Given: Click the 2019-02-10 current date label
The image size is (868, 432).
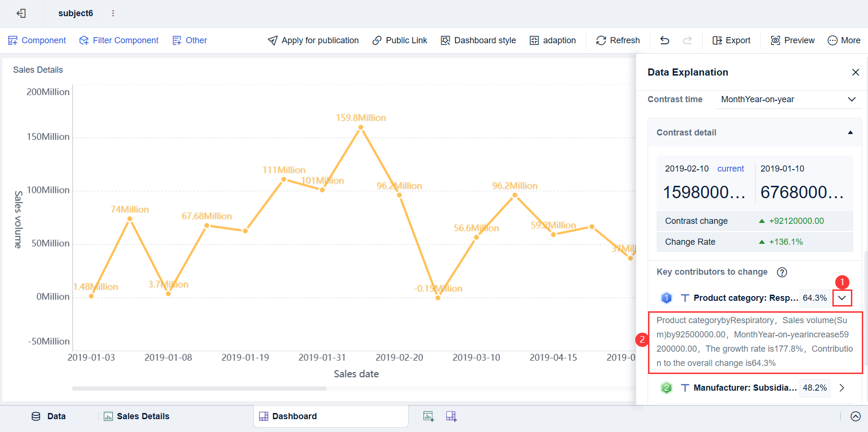Looking at the screenshot, I should [687, 169].
